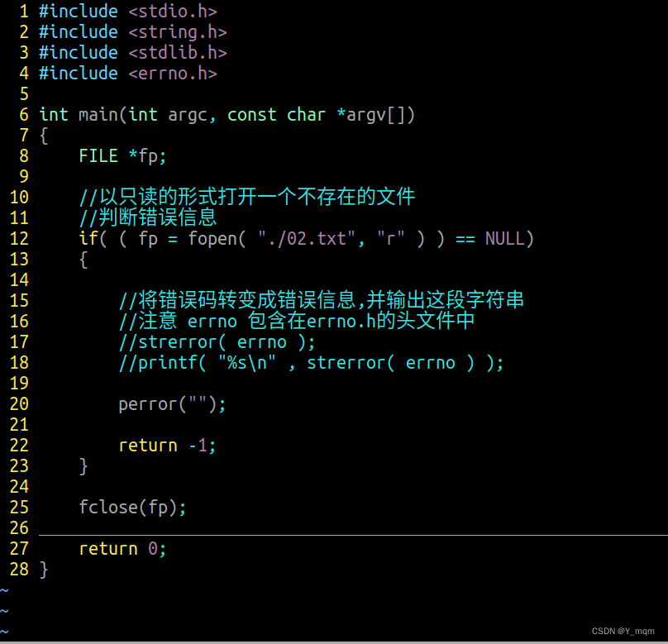
Task: Click the comment "//注意 errno" on line 16
Action: pos(178,321)
